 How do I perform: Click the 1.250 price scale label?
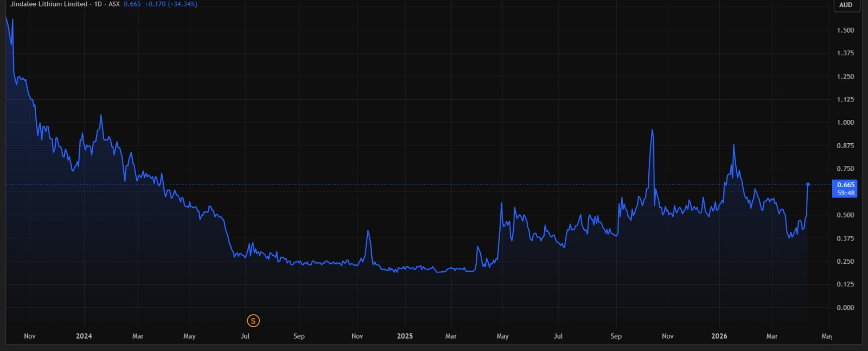[845, 76]
